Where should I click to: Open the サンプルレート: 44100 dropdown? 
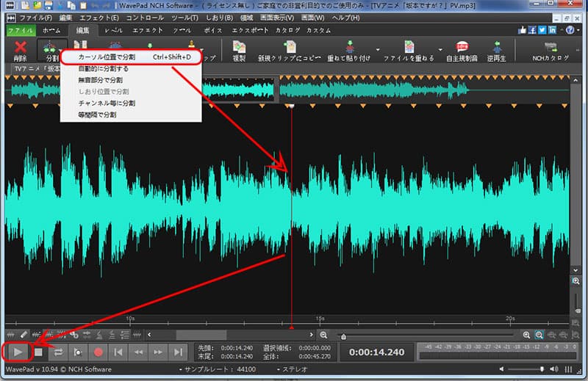(218, 369)
